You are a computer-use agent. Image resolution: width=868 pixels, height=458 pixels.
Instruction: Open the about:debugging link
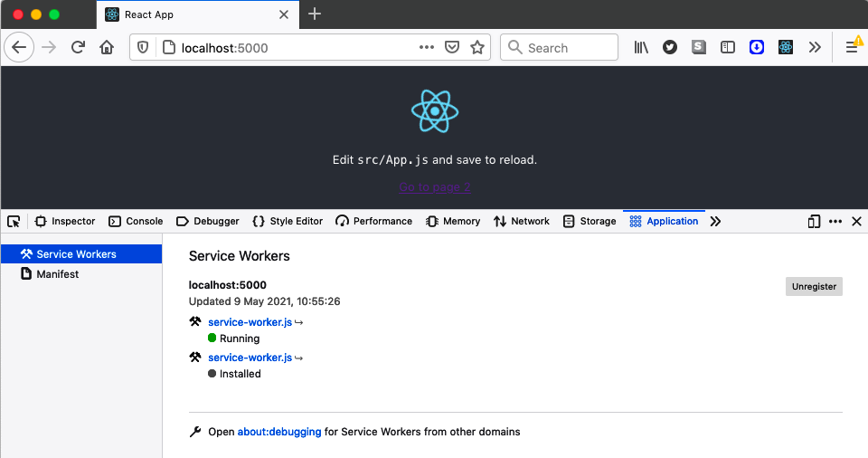[279, 432]
